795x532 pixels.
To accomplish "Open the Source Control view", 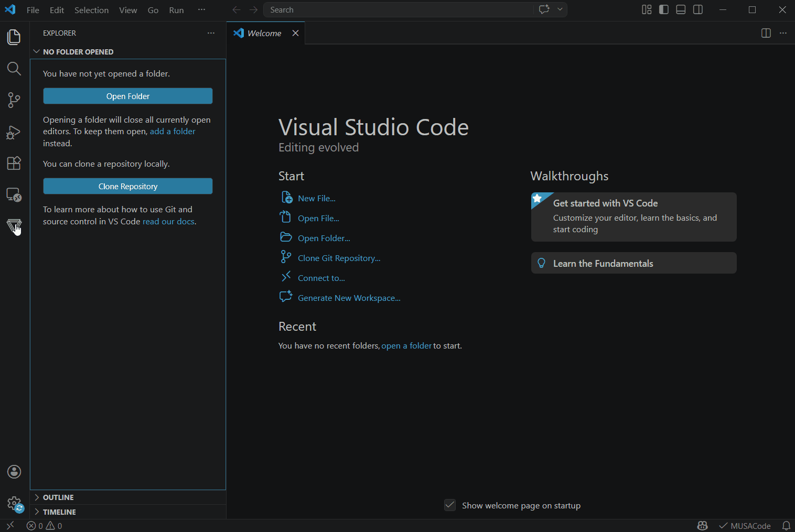I will point(14,100).
